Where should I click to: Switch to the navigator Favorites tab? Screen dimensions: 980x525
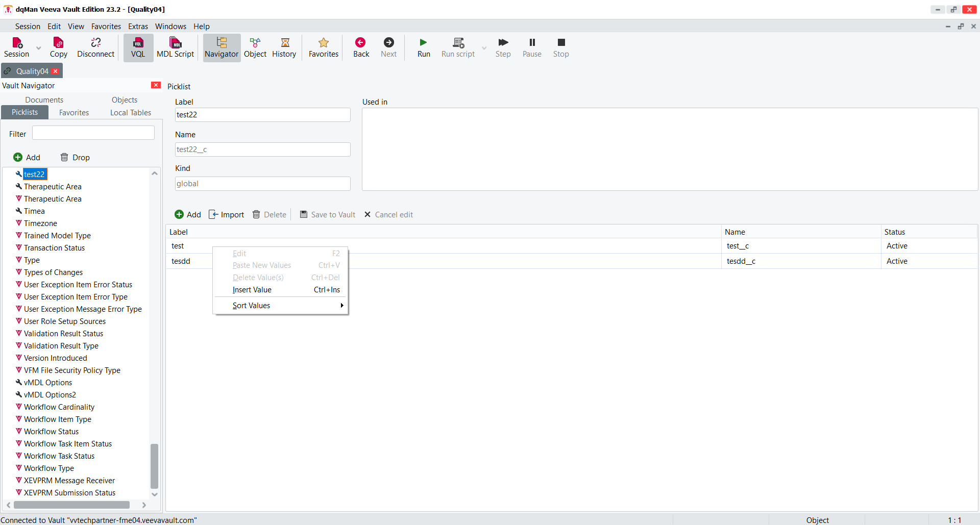(74, 113)
